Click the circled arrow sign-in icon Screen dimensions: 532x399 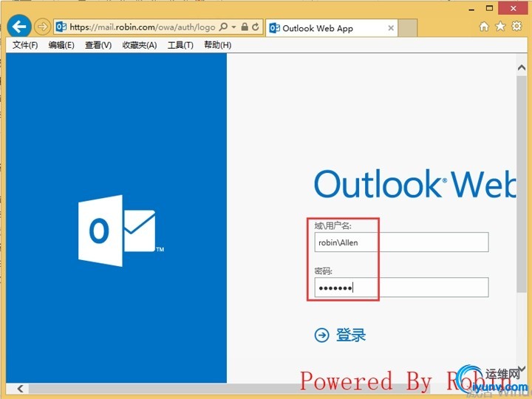click(x=321, y=335)
